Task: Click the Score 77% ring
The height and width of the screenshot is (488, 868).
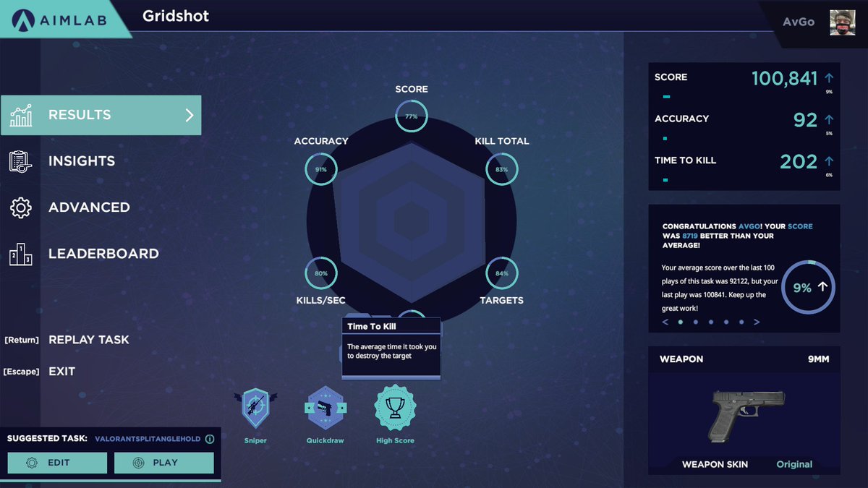Action: pyautogui.click(x=411, y=116)
